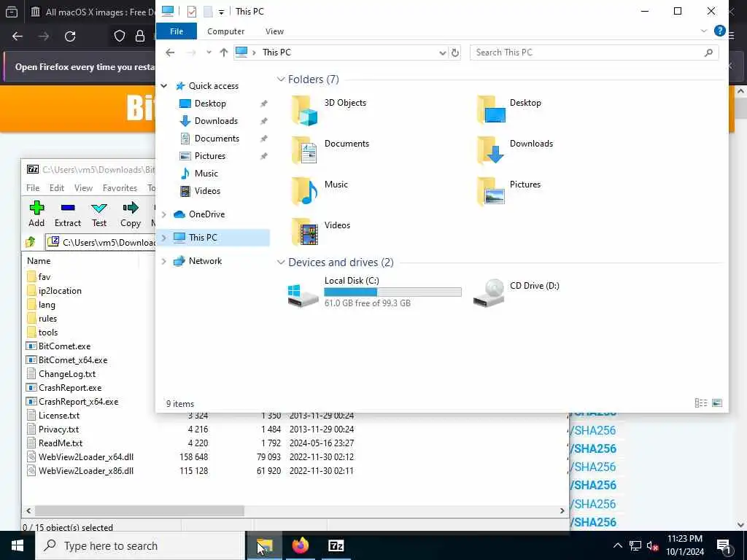747x560 pixels.
Task: Click the Copy button in 7-Zip toolbar
Action: tap(131, 214)
